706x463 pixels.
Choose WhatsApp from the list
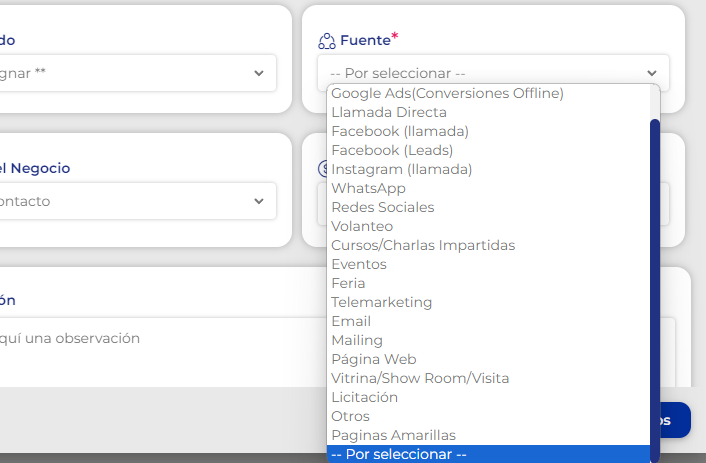tap(368, 188)
